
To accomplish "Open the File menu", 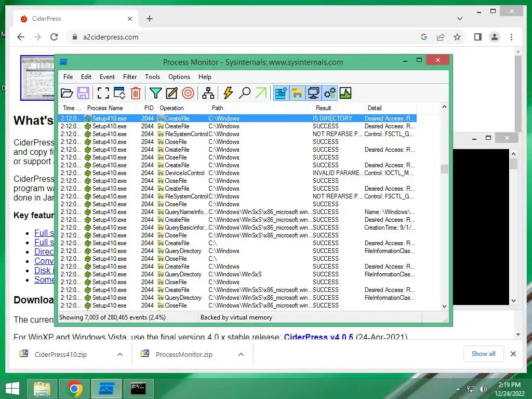I will pos(68,77).
